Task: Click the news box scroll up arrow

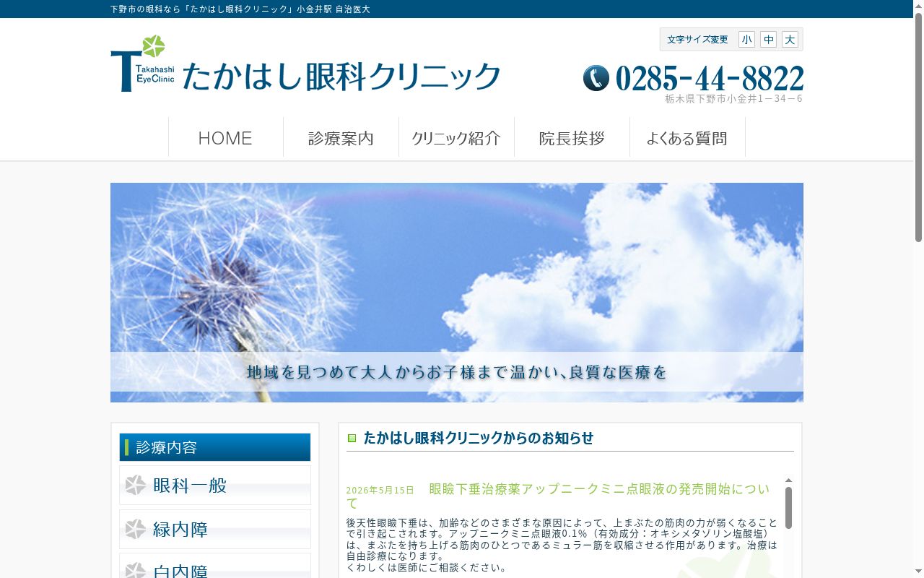Action: click(x=788, y=480)
